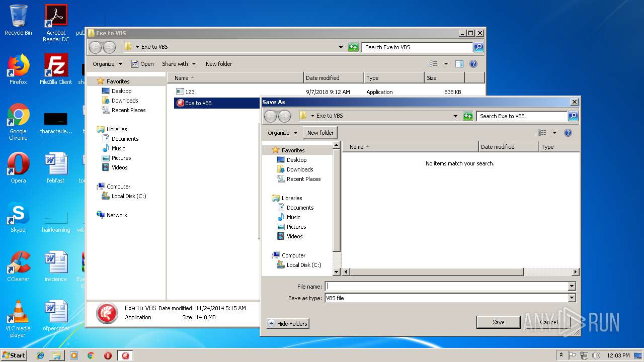Select Recent Places in Save As pane

point(303,179)
